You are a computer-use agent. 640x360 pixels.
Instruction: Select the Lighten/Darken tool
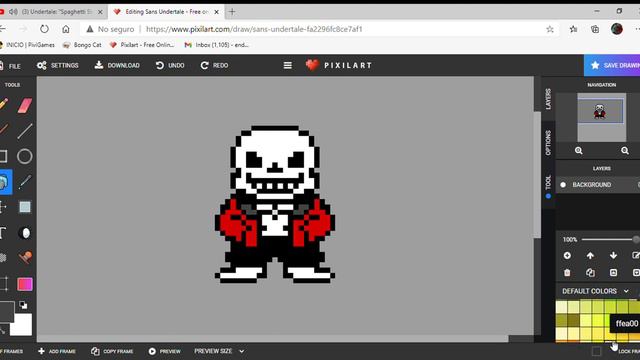coord(25,233)
